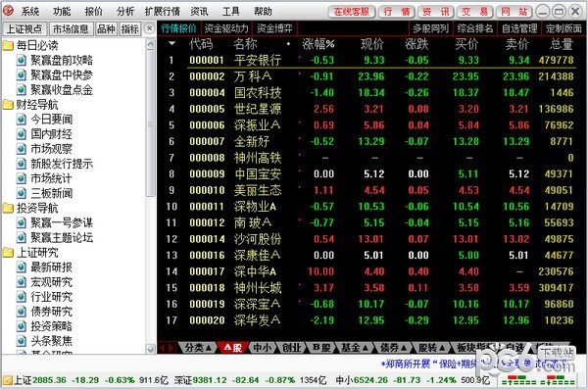Expand the 基金▲ bottom tab menu
Image resolution: width=588 pixels, height=389 pixels.
[354, 348]
